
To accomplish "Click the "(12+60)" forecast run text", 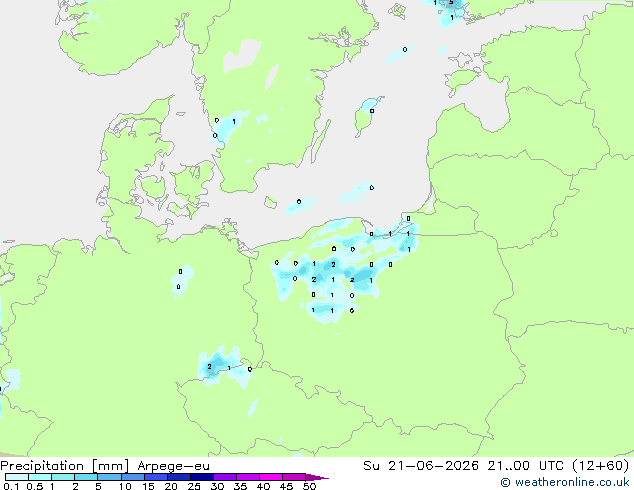I will (601, 466).
